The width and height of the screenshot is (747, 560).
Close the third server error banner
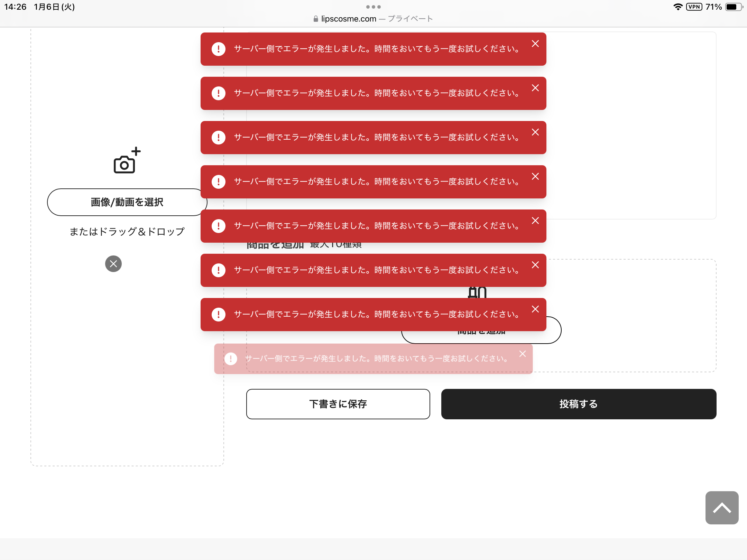535,132
